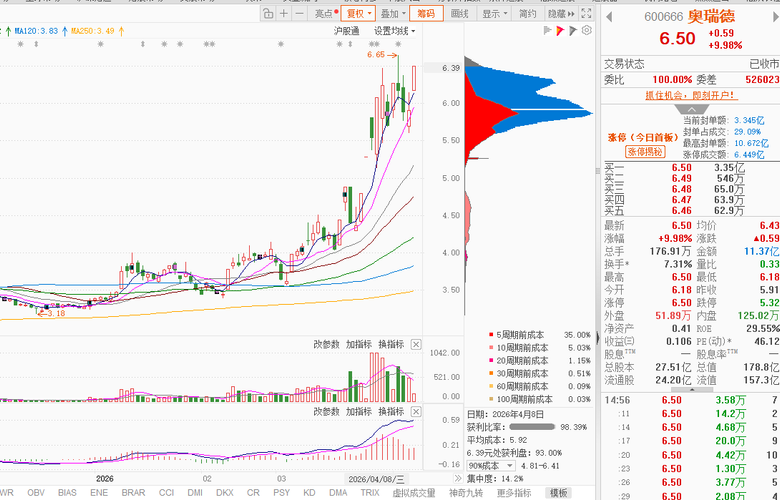Click the double-arrow next to date axis
Screen dimensions: 780x500
pos(458,479)
